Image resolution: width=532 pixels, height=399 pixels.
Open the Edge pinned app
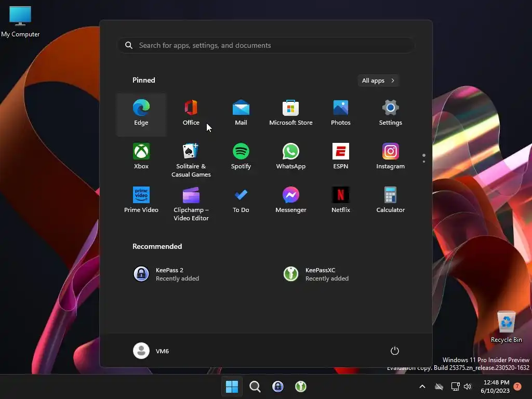click(141, 114)
